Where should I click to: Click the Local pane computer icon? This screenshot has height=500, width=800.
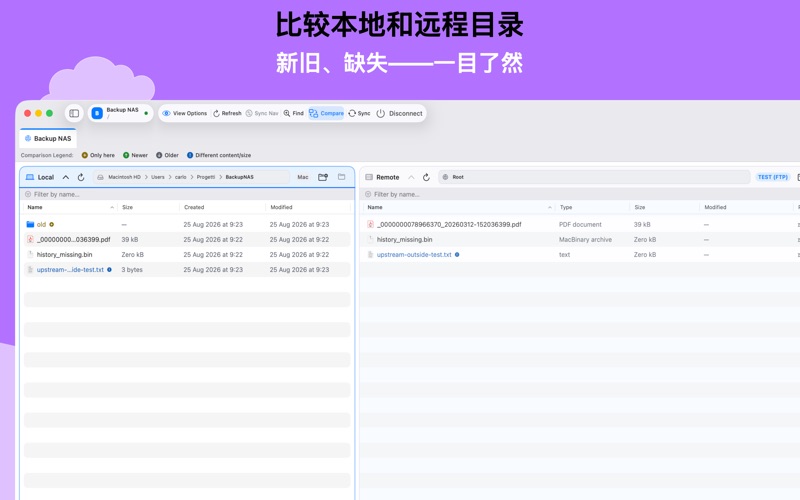point(30,177)
